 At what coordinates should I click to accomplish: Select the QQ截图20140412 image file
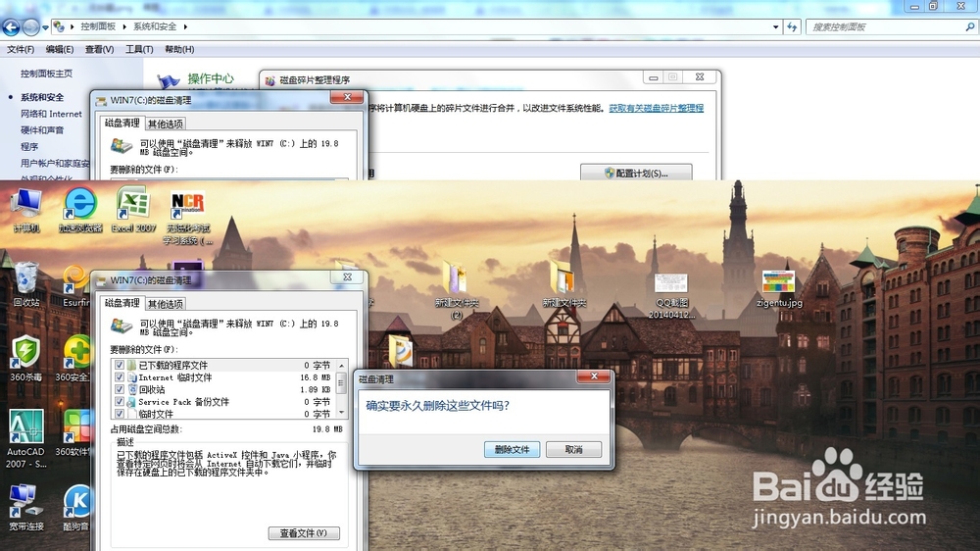click(x=671, y=295)
